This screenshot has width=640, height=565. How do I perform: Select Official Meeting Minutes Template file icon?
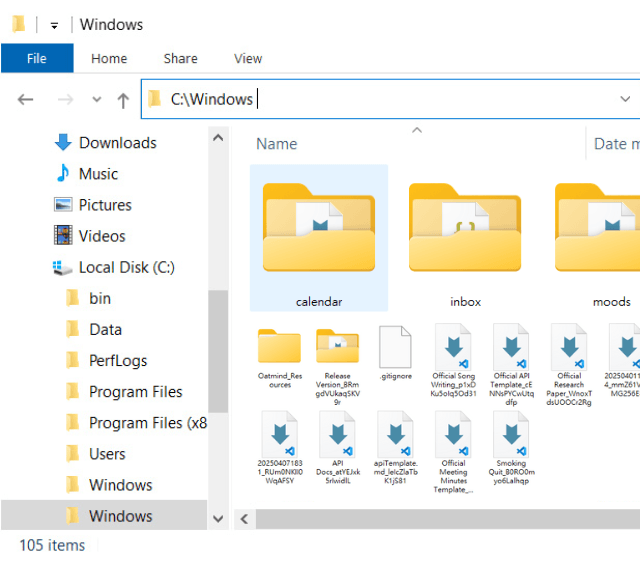tap(453, 434)
